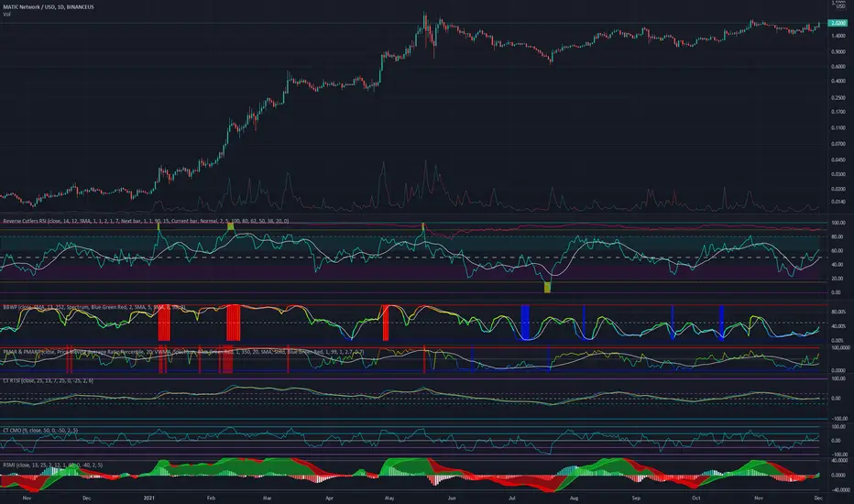Click the Sep label on time axis
This screenshot has width=854, height=504.
point(636,498)
